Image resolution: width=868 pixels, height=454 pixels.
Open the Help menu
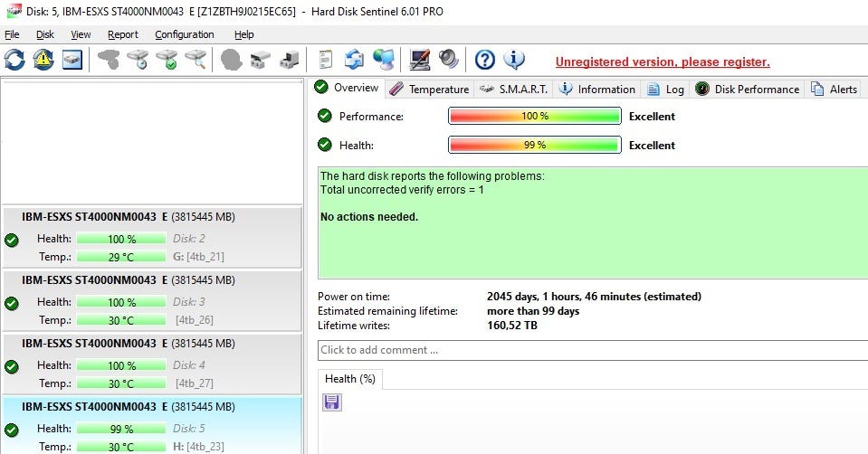tap(243, 34)
